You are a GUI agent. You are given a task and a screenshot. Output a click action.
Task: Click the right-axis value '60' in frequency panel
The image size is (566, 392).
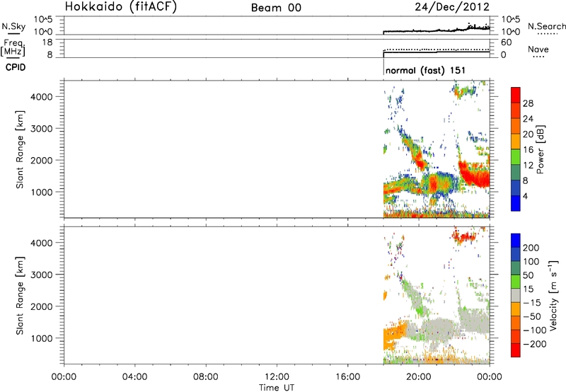[x=506, y=42]
